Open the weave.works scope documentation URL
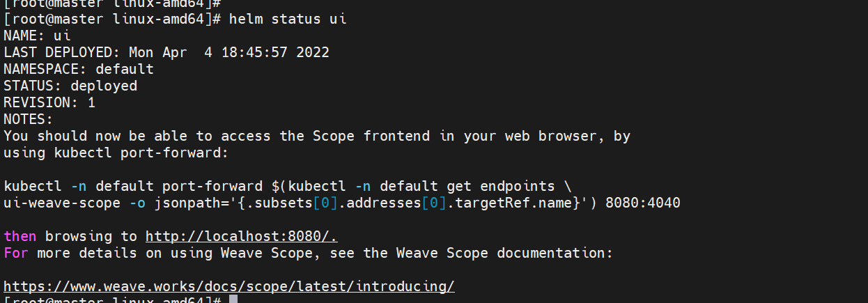This screenshot has height=303, width=868. (x=229, y=286)
